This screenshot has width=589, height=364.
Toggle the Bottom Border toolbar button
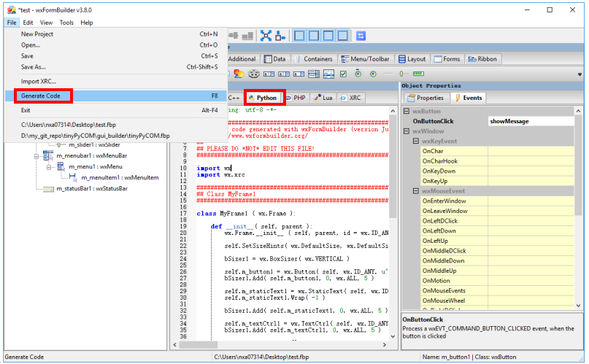point(342,36)
